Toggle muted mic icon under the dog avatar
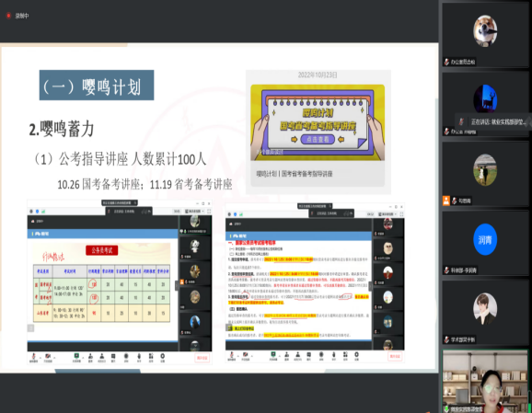The height and width of the screenshot is (413, 532). [x=446, y=62]
